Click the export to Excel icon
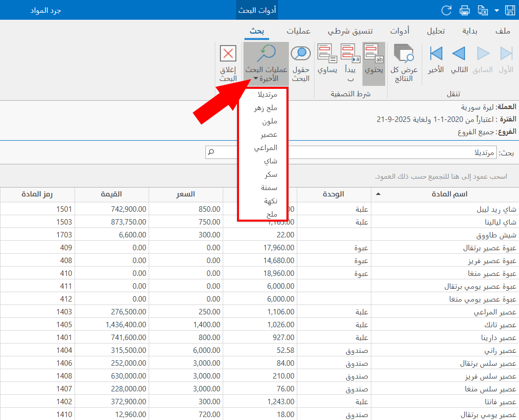This screenshot has height=420, width=519. 483,10
